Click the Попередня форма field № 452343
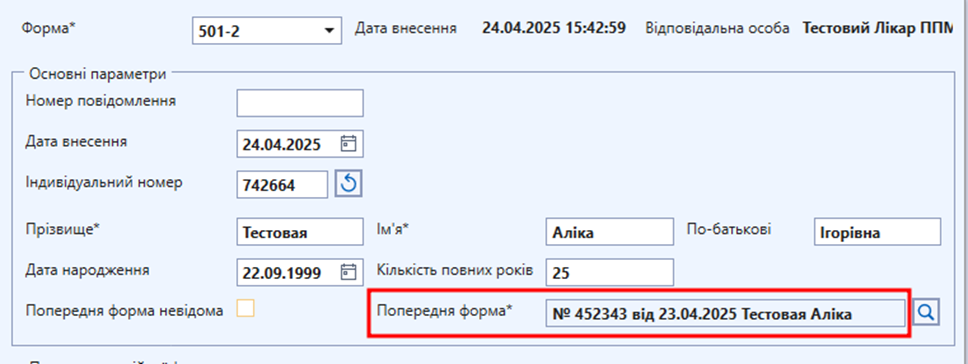This screenshot has width=968, height=364. (x=726, y=313)
